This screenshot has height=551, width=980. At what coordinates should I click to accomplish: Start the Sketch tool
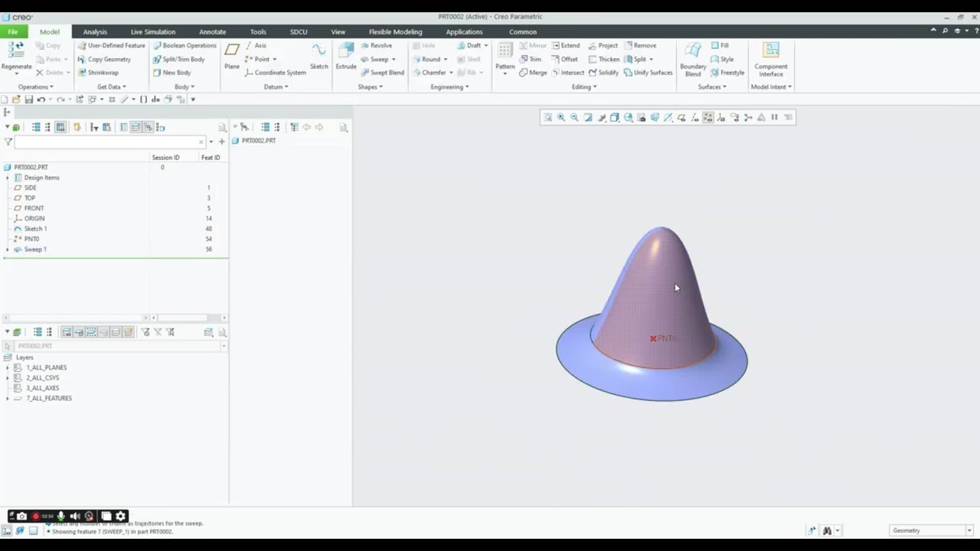[x=319, y=57]
